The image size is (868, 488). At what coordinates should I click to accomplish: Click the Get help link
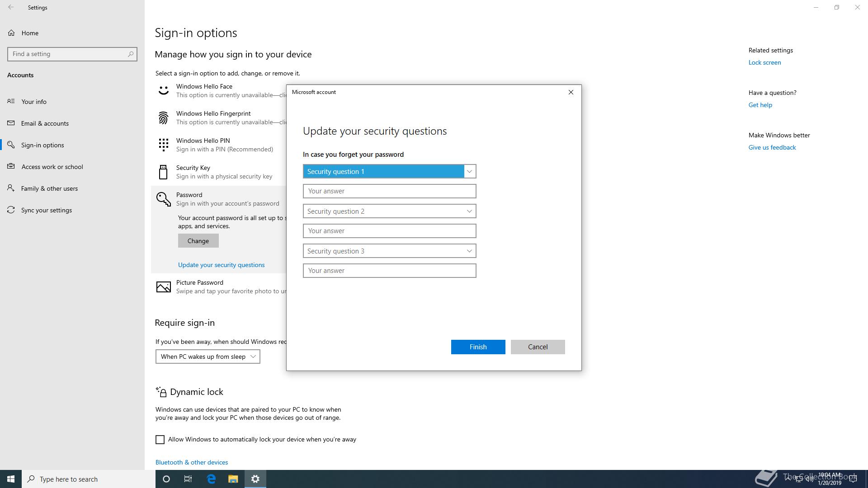click(x=760, y=105)
